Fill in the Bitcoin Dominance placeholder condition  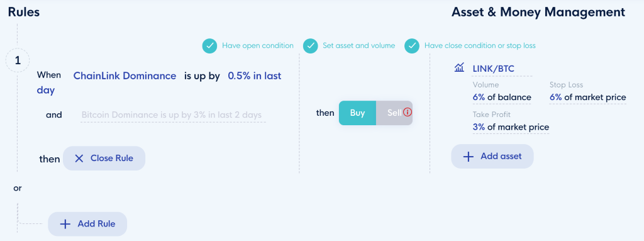coord(172,115)
